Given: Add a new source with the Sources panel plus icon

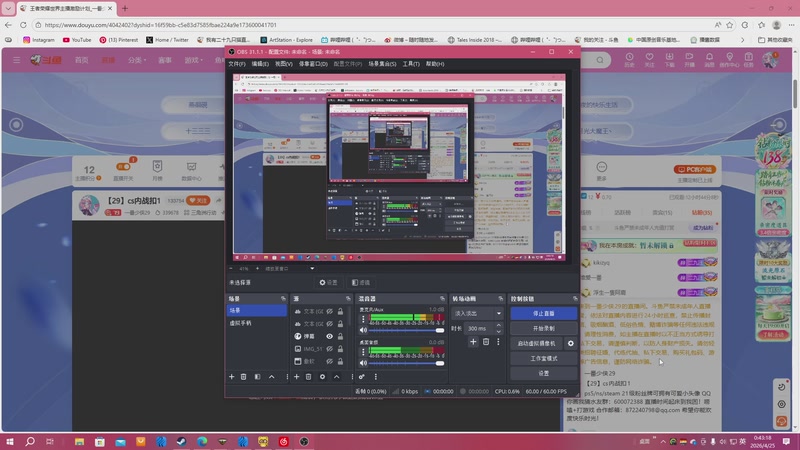Looking at the screenshot, I should tap(296, 377).
